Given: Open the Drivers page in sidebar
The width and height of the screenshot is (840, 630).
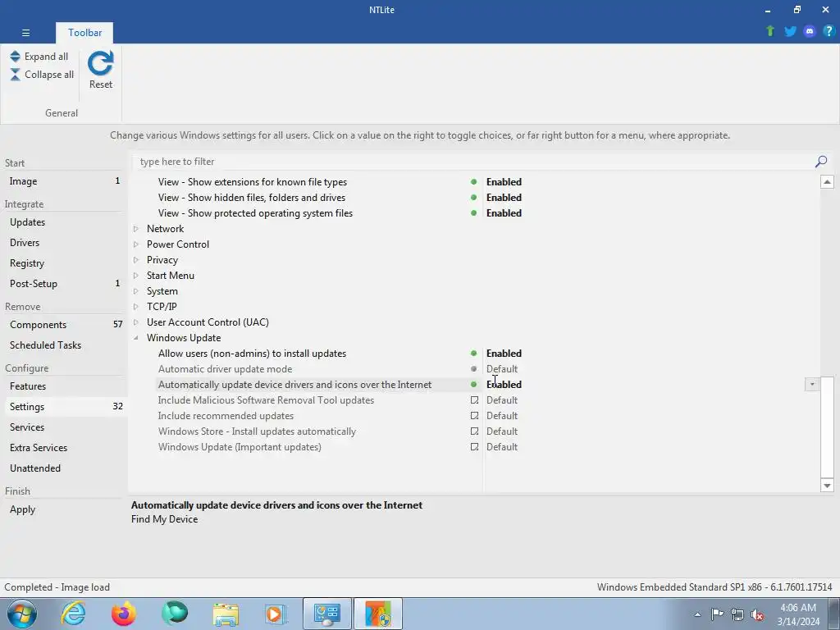Looking at the screenshot, I should [x=64, y=243].
